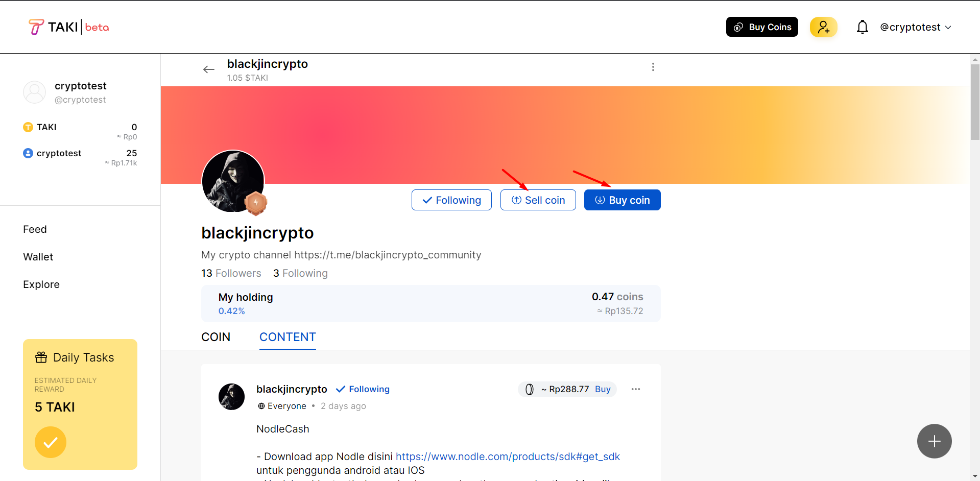Click the cryptotest coin icon in sidebar
980x481 pixels.
[x=28, y=153]
